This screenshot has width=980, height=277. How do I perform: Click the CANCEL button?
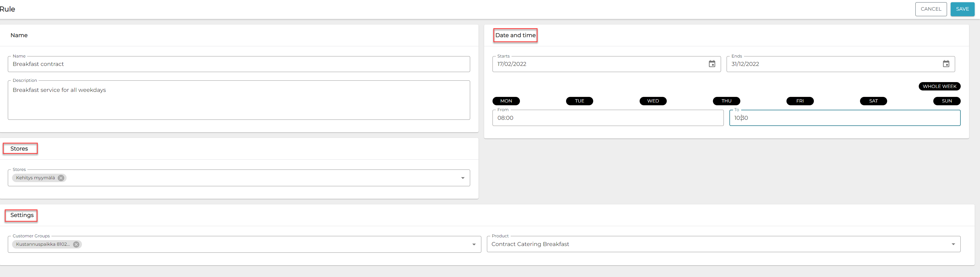coord(930,9)
